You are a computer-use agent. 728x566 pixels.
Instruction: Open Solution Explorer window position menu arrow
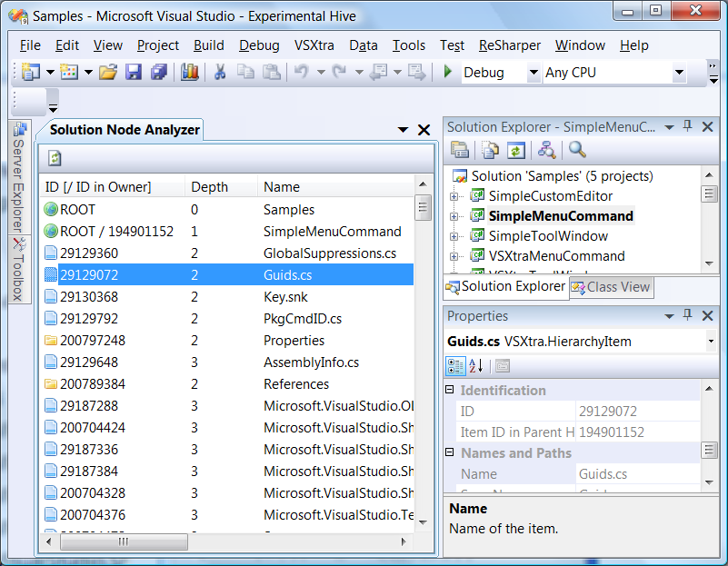point(669,127)
